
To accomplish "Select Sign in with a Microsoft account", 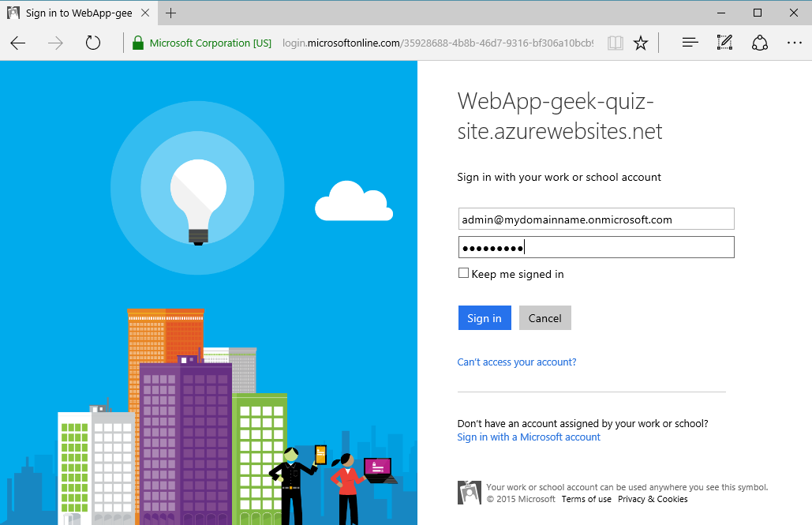I will (x=528, y=437).
